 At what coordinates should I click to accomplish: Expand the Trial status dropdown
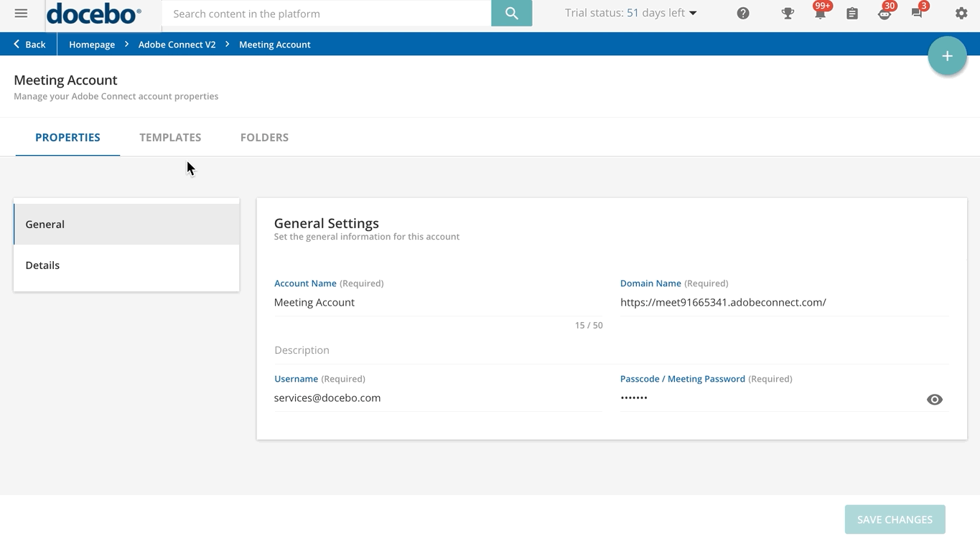(630, 13)
